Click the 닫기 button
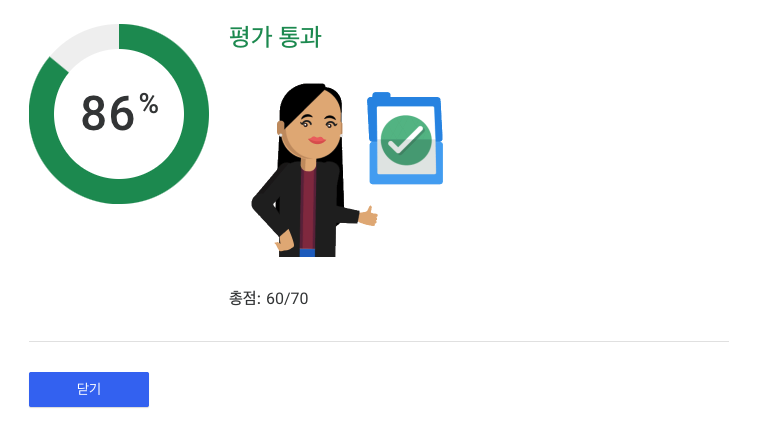The width and height of the screenshot is (762, 424). (x=89, y=389)
